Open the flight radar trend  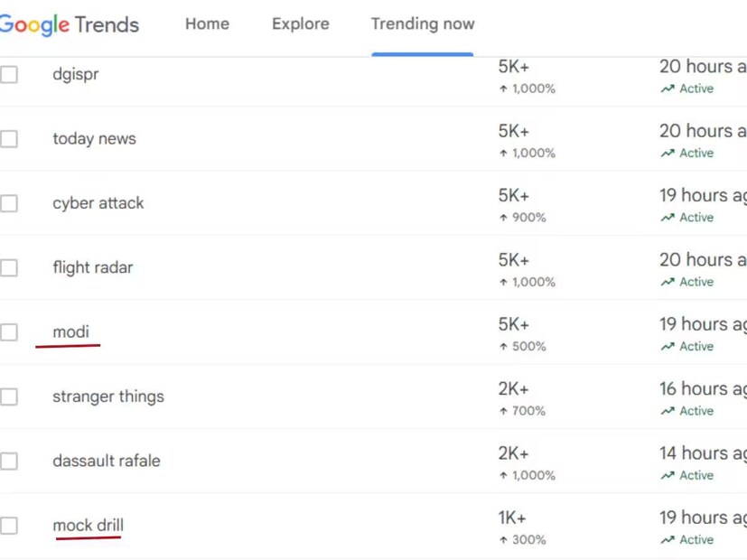click(x=92, y=267)
